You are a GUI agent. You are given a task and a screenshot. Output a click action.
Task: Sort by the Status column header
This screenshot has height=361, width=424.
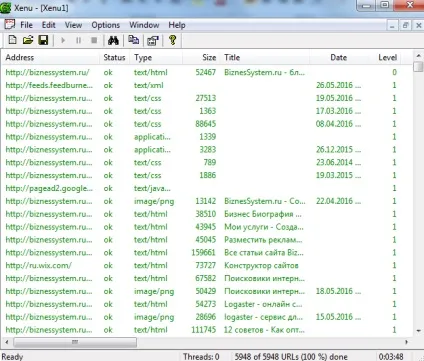(x=114, y=57)
